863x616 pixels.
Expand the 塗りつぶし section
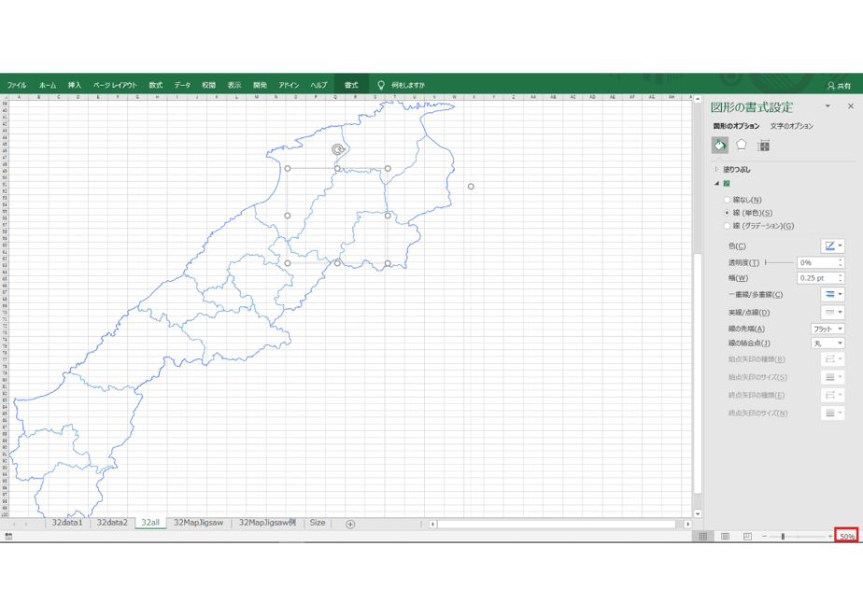point(716,170)
